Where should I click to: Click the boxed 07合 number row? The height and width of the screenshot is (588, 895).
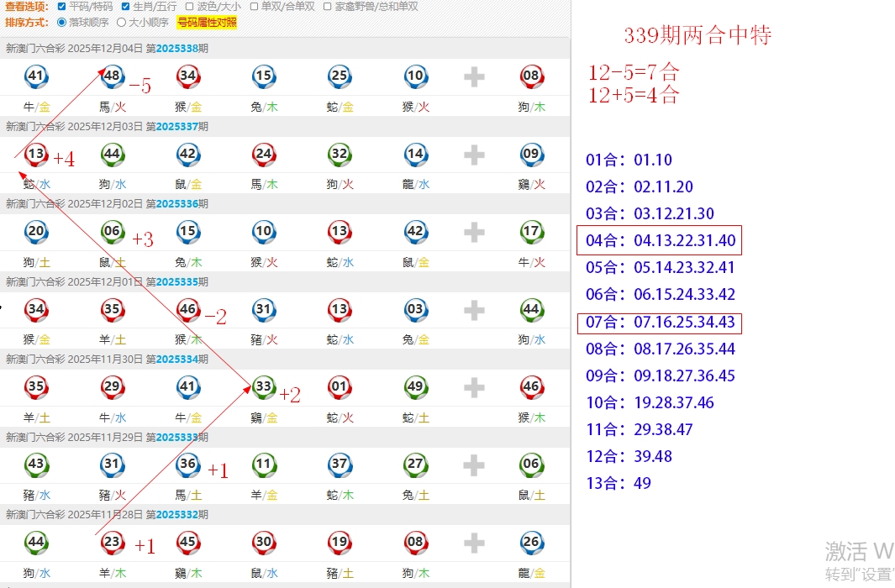click(661, 322)
